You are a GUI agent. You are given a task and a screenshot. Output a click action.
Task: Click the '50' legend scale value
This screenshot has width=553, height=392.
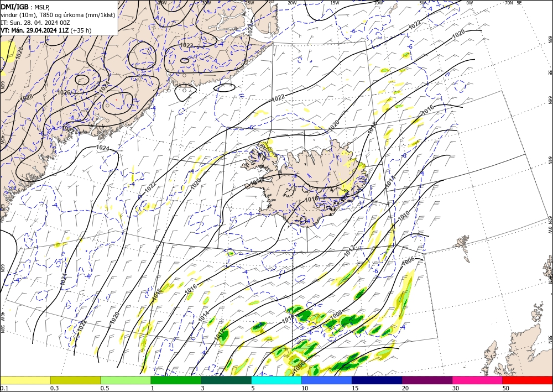pos(506,388)
